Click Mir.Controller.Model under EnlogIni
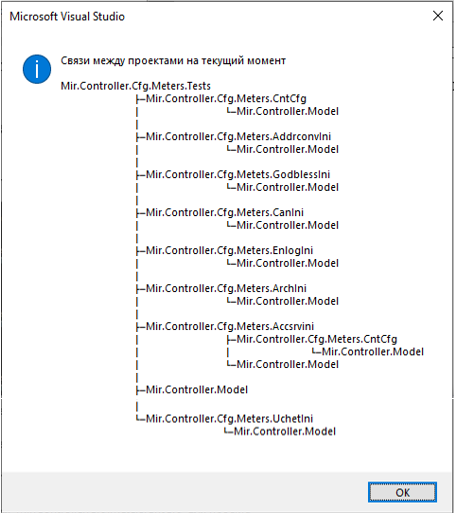Viewport: 454px width, 513px height. coord(287,263)
